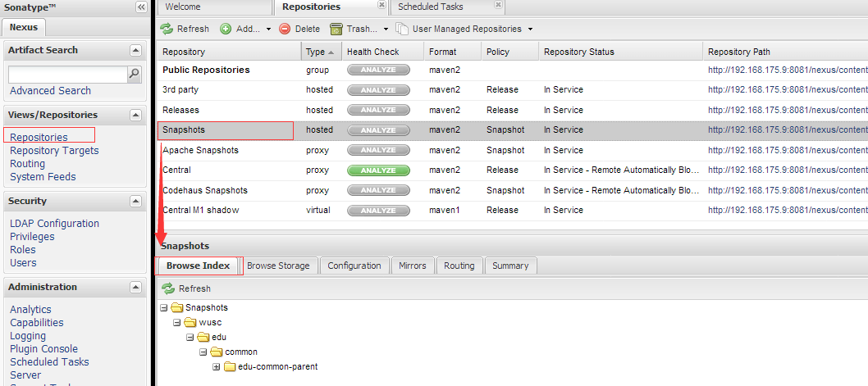Open User Managed Repositories dropdown arrow

[530, 30]
